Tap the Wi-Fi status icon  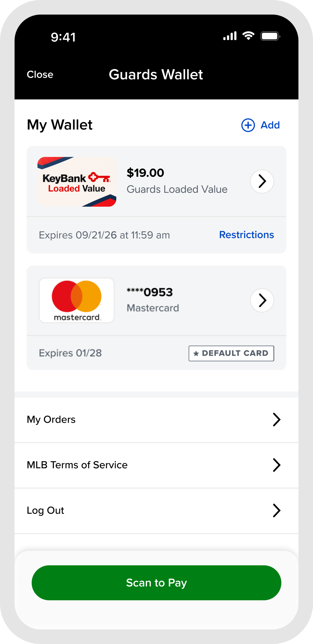[x=248, y=36]
